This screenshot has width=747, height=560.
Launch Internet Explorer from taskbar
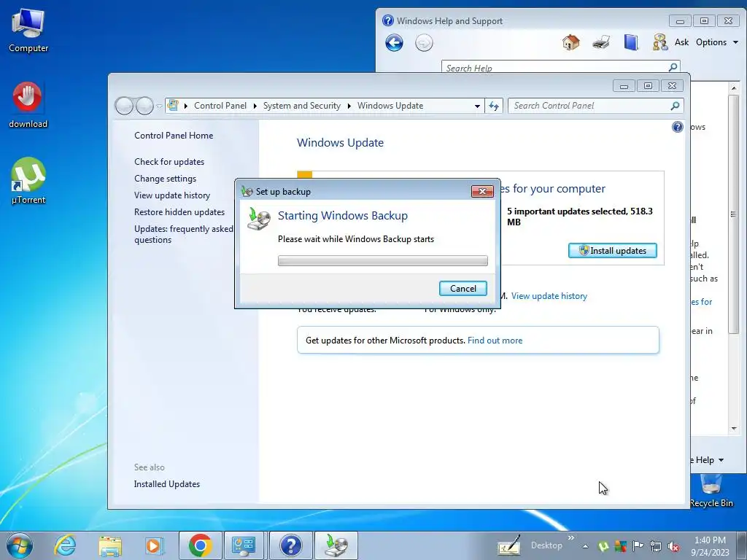pyautogui.click(x=65, y=545)
